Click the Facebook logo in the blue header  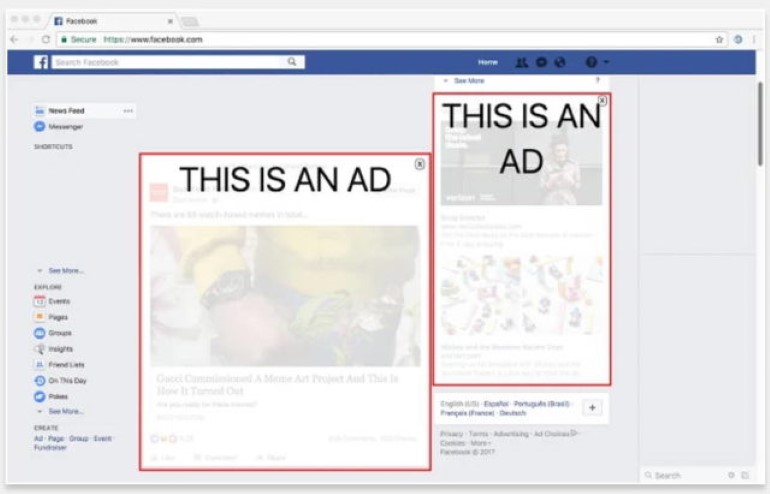41,62
